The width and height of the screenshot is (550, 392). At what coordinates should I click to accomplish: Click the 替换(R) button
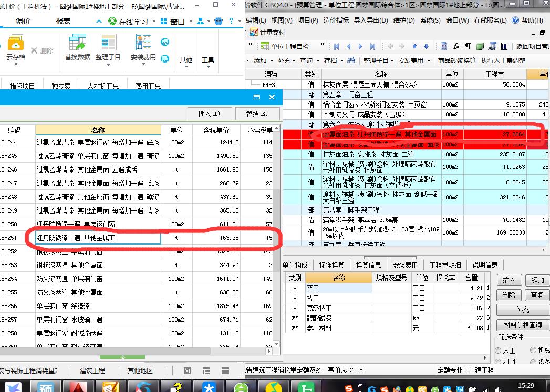click(257, 114)
